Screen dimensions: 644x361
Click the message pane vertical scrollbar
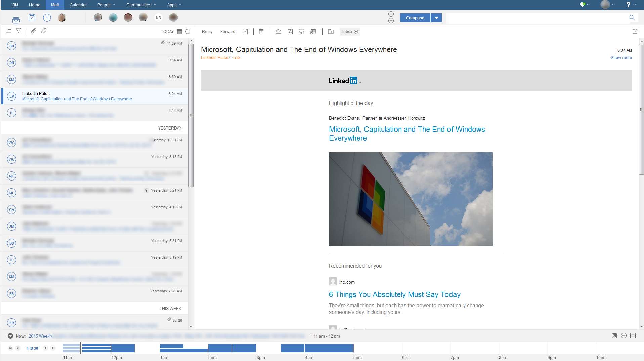point(641,109)
